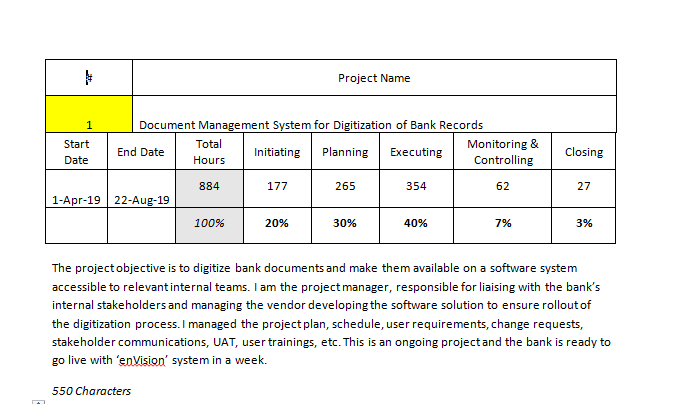The width and height of the screenshot is (687, 404).
Task: Click the 'Closing' column header
Action: click(x=584, y=152)
